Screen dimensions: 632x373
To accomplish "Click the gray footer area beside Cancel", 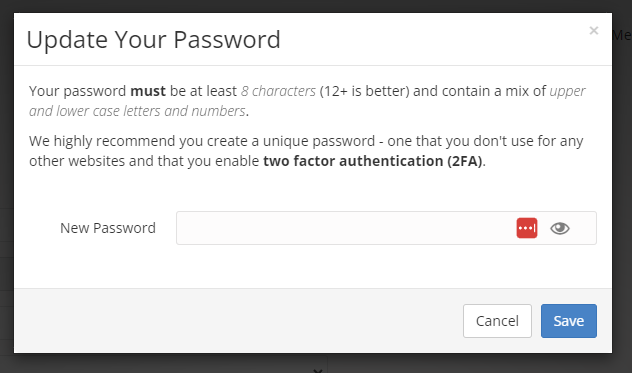I will (x=238, y=321).
